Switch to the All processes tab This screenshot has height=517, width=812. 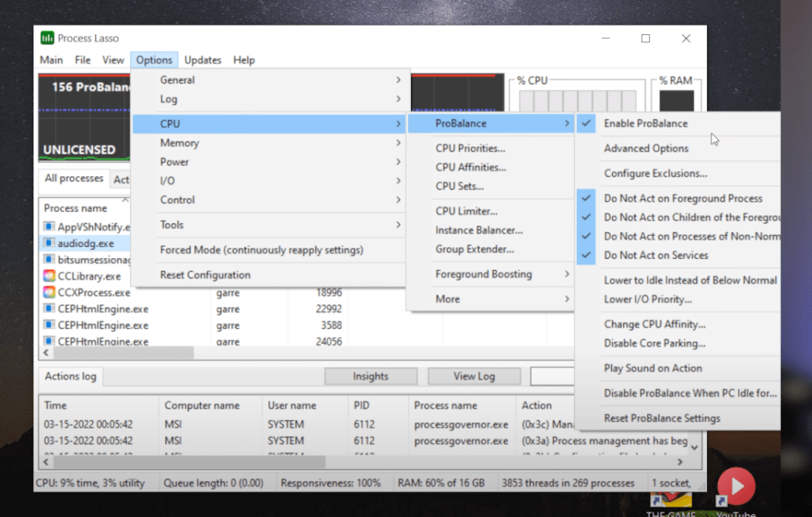(74, 178)
